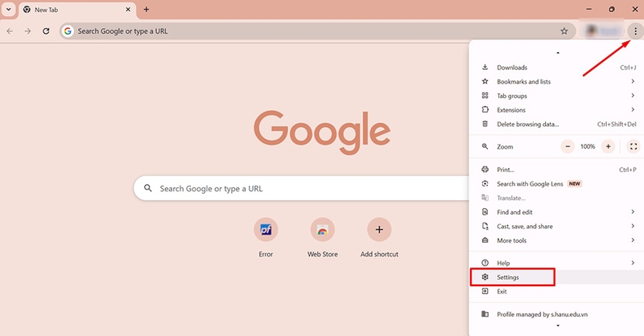Click the forward navigation arrow
This screenshot has width=644, height=336.
pyautogui.click(x=27, y=31)
